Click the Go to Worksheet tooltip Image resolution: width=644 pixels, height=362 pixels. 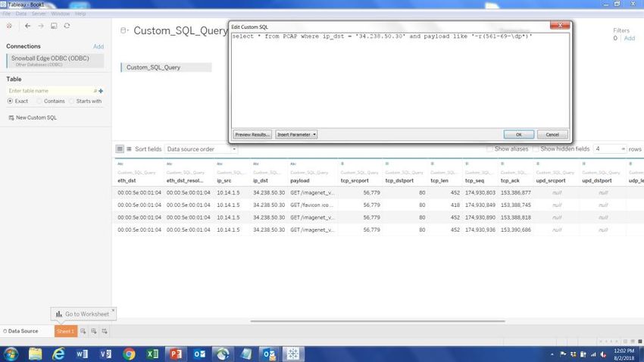[x=83, y=314]
